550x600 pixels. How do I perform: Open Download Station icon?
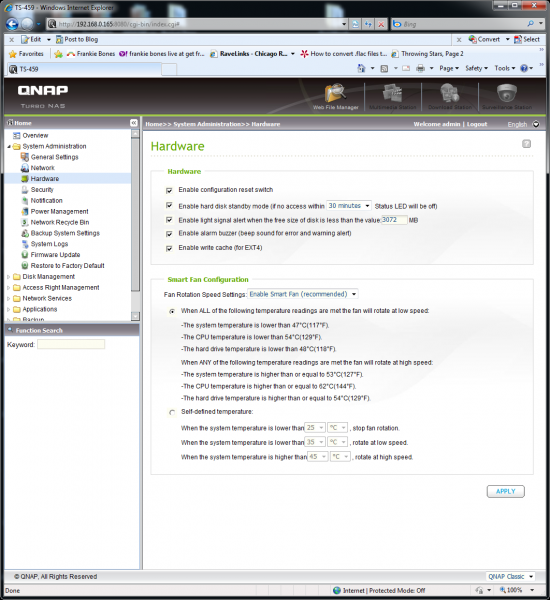point(450,94)
